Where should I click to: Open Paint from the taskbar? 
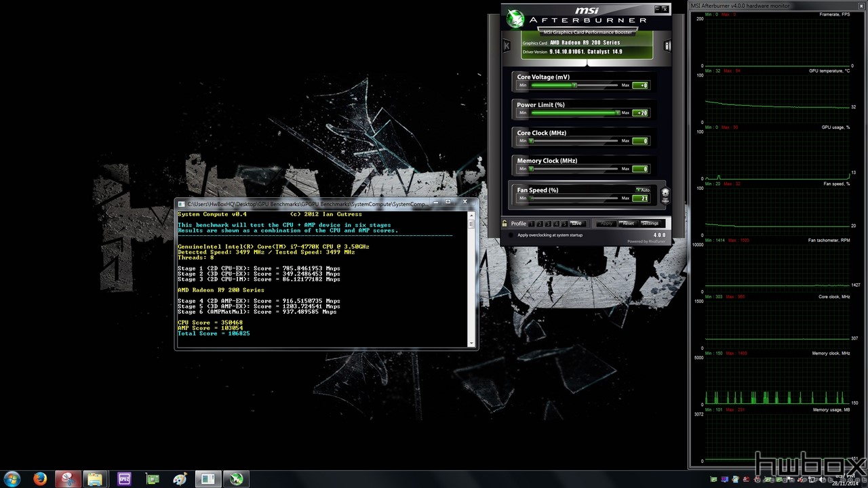(x=180, y=479)
